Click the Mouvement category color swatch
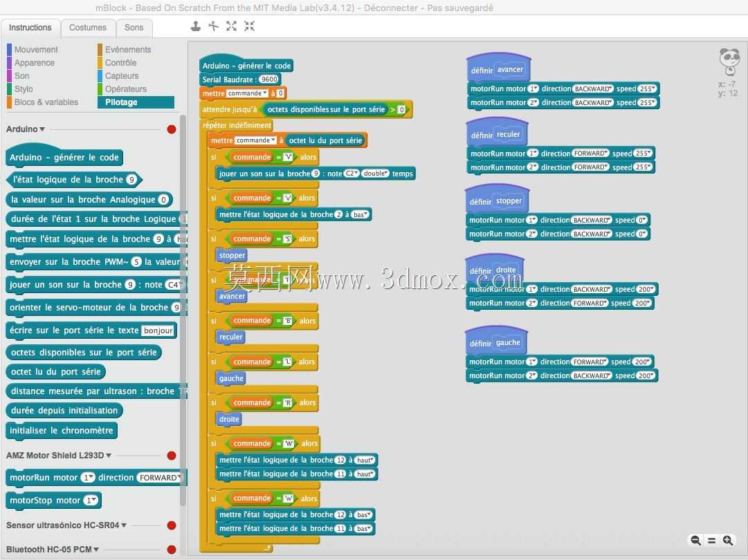 [9, 50]
